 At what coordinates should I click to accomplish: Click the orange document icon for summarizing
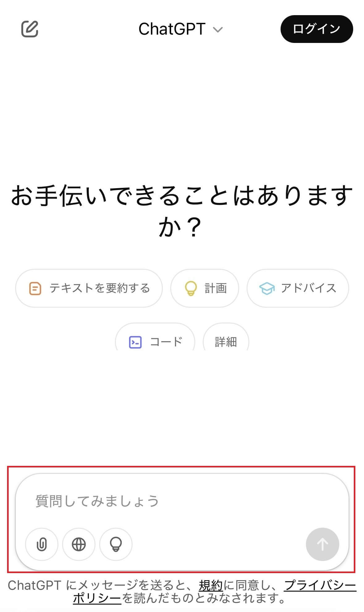[x=35, y=289]
